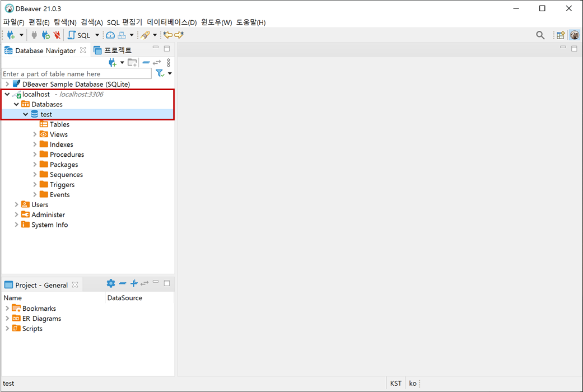Open dropdown beside Navigator's New Connection icon
The height and width of the screenshot is (392, 583).
[x=122, y=63]
